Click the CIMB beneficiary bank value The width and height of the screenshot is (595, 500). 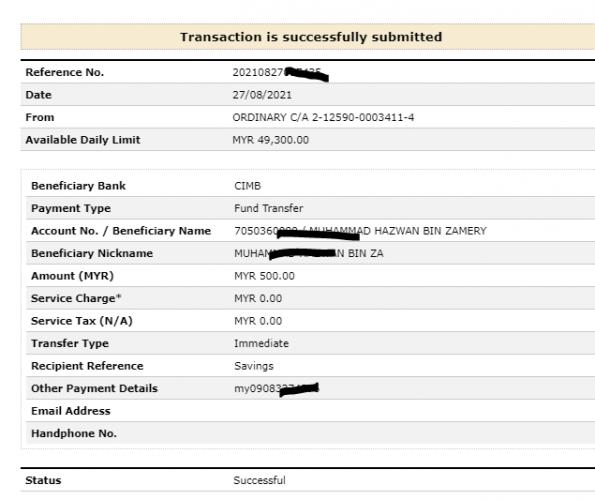247,186
